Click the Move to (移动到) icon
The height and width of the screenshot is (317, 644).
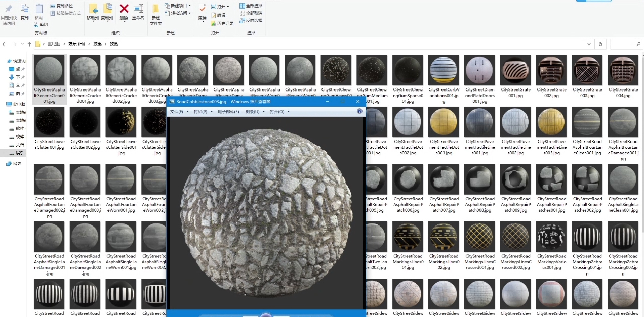pyautogui.click(x=93, y=9)
